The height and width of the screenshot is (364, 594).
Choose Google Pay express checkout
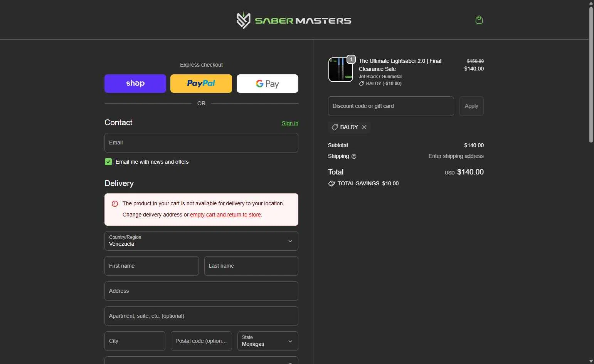click(x=268, y=84)
